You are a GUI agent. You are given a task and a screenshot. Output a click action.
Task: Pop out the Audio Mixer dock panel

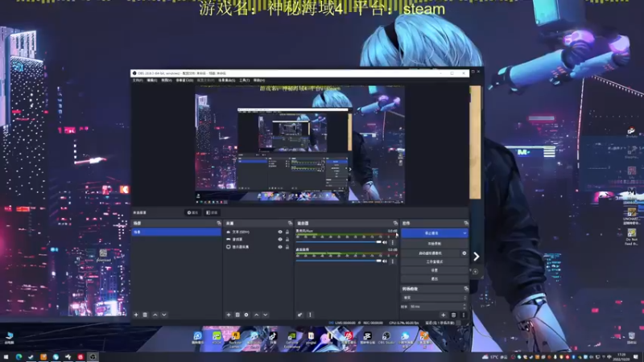(x=395, y=223)
